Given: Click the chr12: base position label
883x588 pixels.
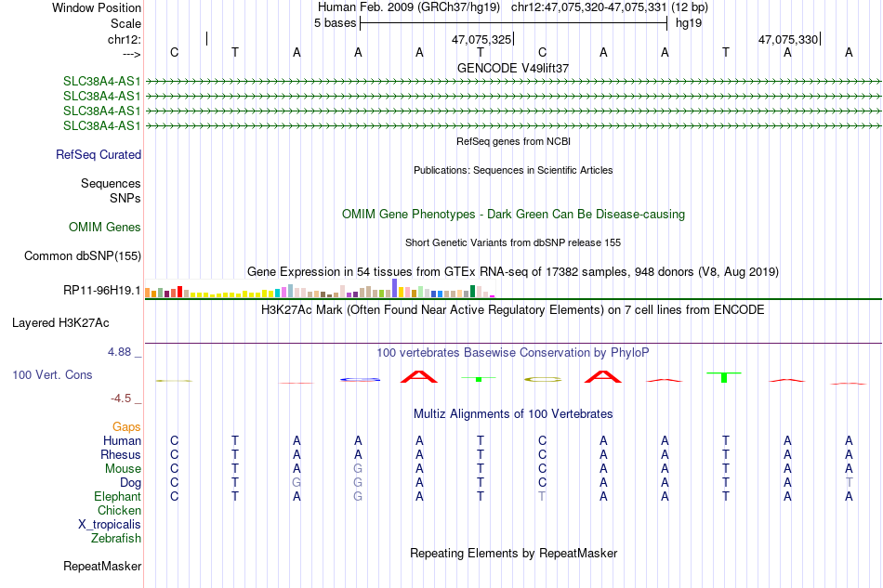Looking at the screenshot, I should tap(124, 39).
